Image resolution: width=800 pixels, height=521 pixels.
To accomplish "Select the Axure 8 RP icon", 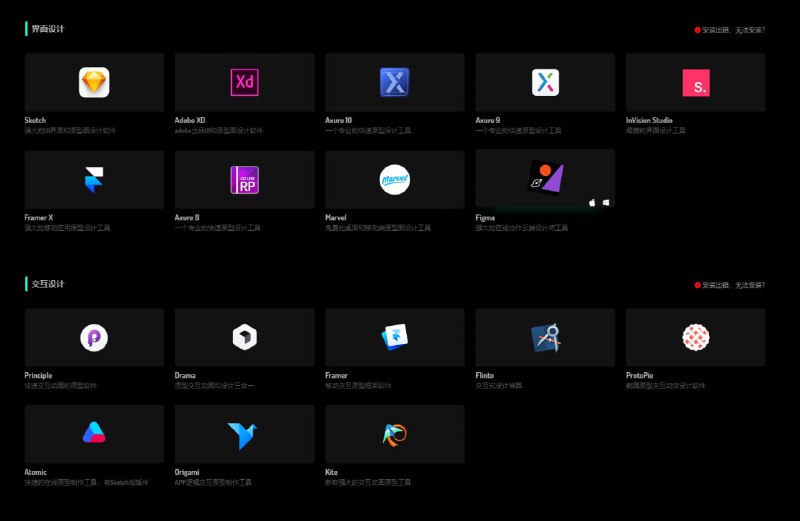I will (x=244, y=180).
